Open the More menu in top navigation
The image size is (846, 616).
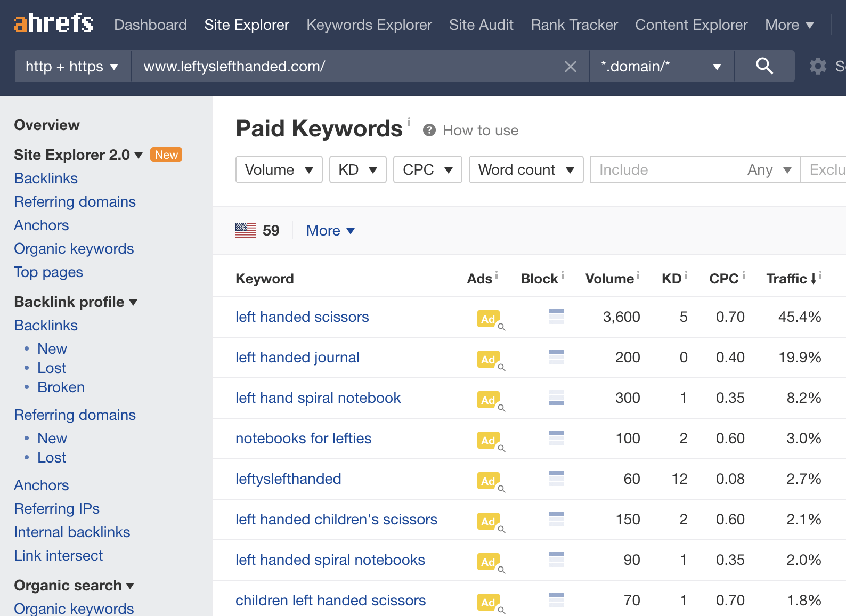788,25
